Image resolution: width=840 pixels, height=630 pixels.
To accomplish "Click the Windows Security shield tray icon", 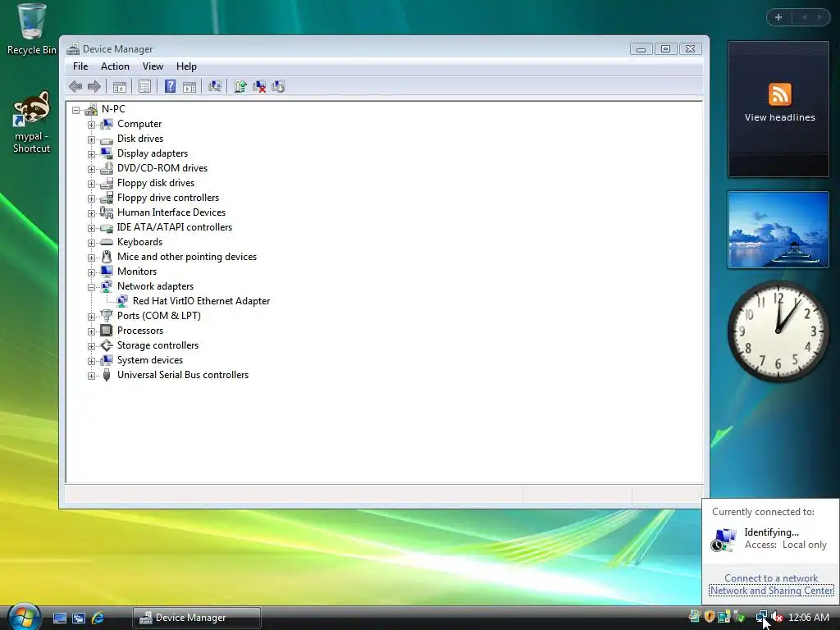I will [x=710, y=617].
